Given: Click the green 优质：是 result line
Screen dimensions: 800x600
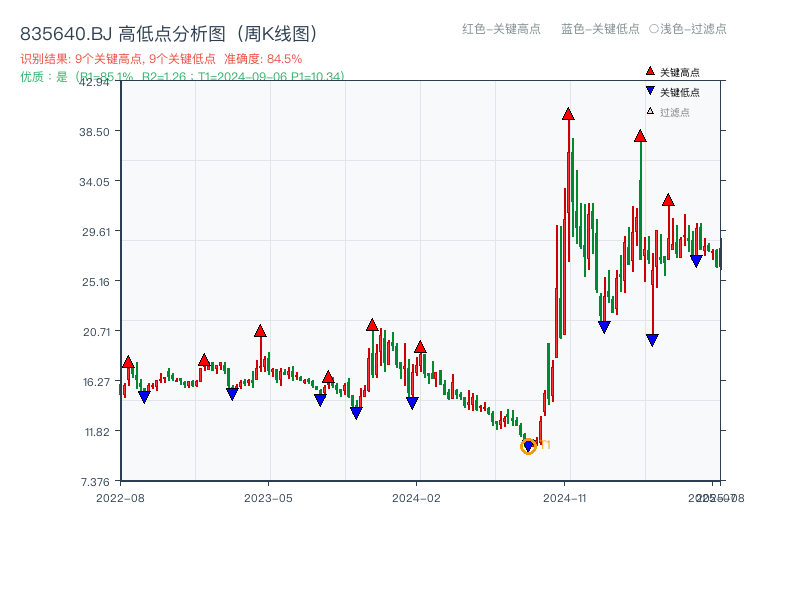Looking at the screenshot, I should (x=182, y=77).
